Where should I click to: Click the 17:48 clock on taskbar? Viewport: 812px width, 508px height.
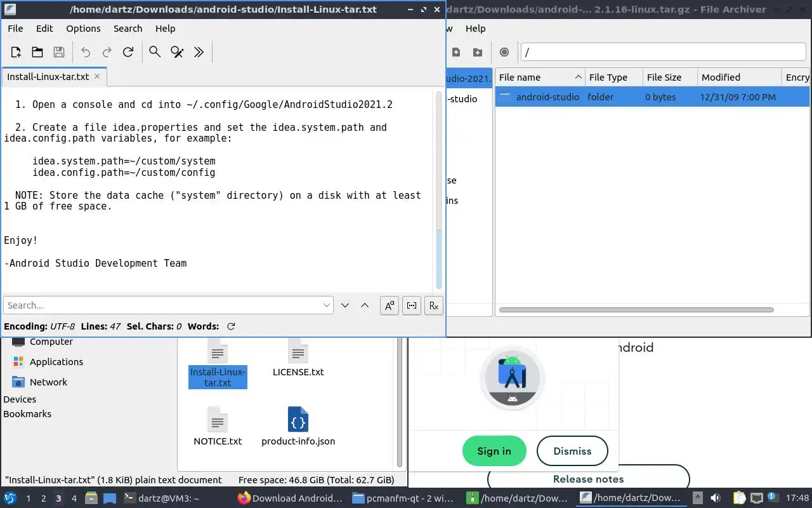[x=797, y=498]
